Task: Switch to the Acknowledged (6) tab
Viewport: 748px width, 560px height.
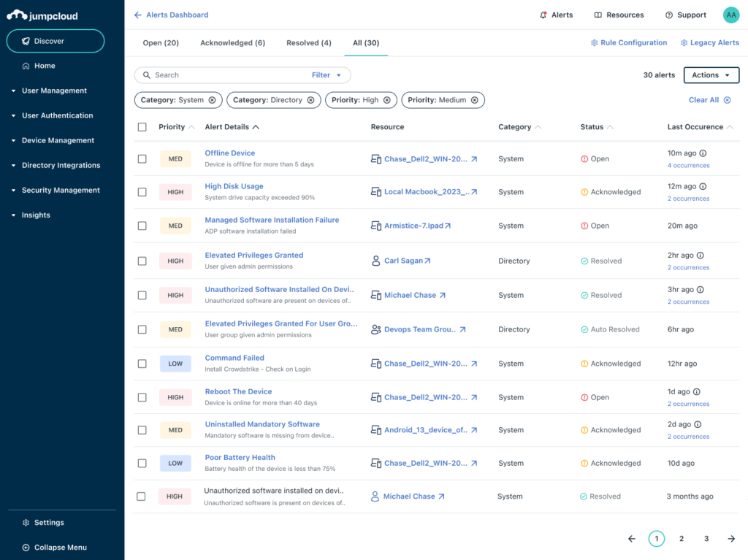Action: point(232,43)
